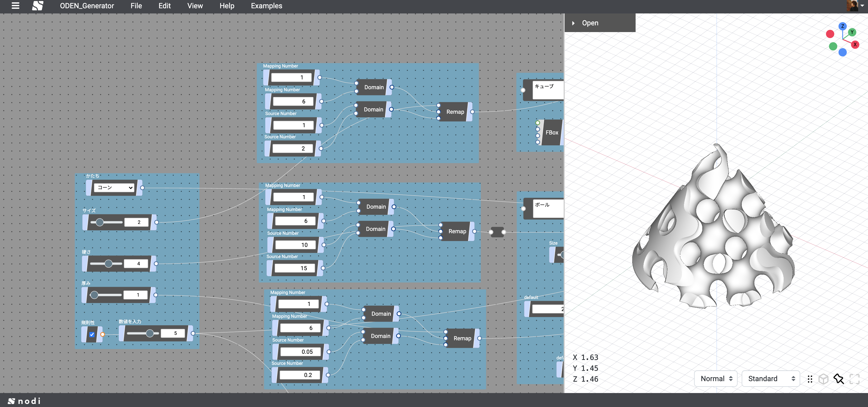
Task: Click the X axis on the view gizmo
Action: tap(855, 44)
